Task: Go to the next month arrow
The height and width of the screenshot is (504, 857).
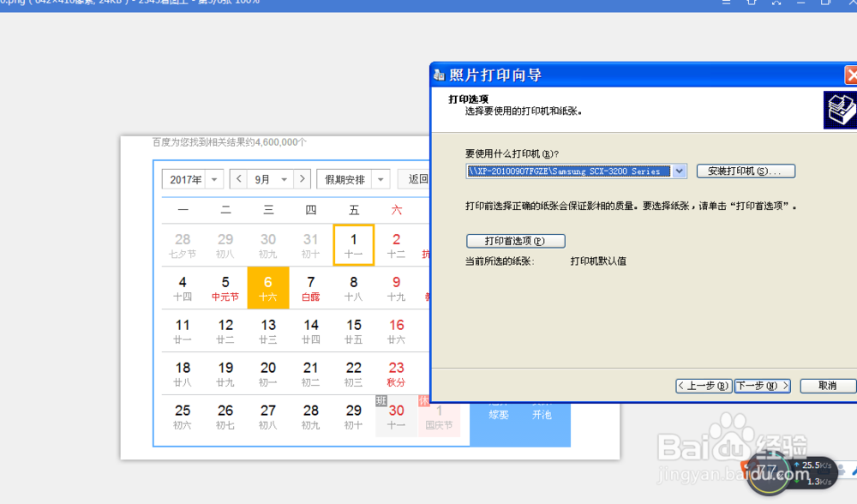Action: 302,178
